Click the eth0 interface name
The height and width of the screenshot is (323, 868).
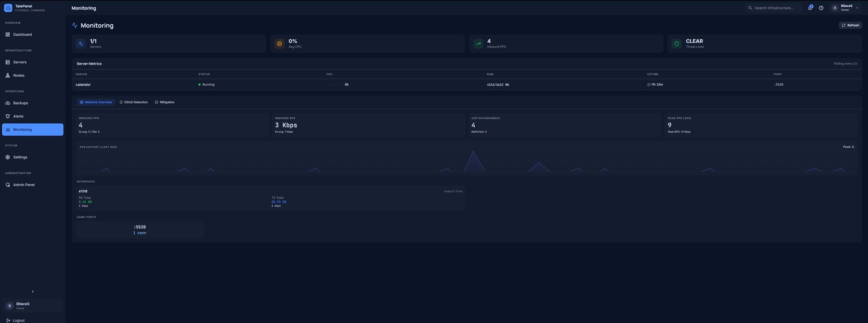tap(83, 191)
